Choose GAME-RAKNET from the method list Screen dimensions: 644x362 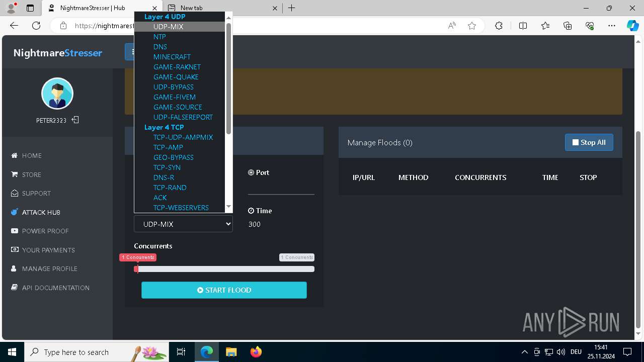coord(180,67)
